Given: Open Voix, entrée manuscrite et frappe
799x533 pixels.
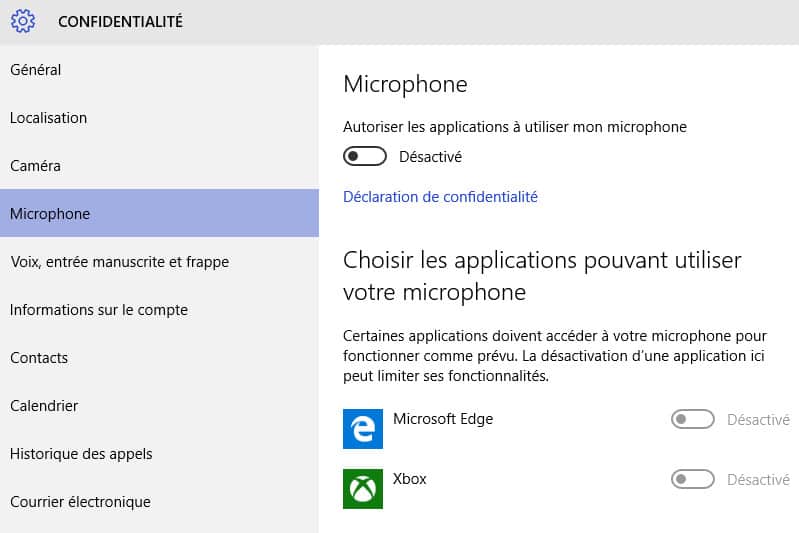Looking at the screenshot, I should [x=159, y=261].
